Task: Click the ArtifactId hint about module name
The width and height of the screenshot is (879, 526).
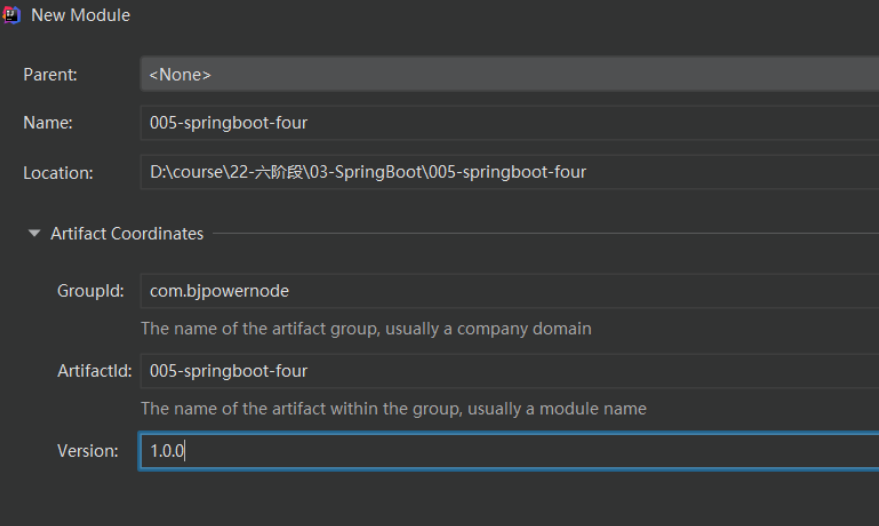Action: tap(393, 408)
